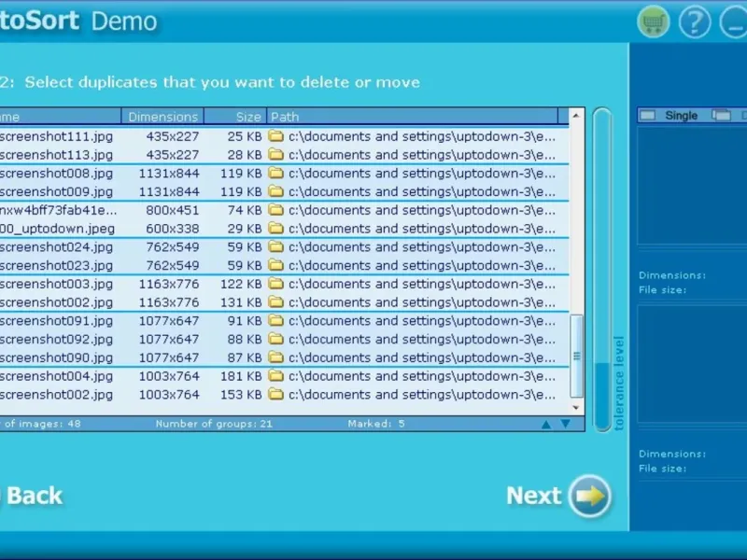Select file 00_uptodown.jpeg in the list
Viewport: 747px width, 560px height.
tap(57, 229)
